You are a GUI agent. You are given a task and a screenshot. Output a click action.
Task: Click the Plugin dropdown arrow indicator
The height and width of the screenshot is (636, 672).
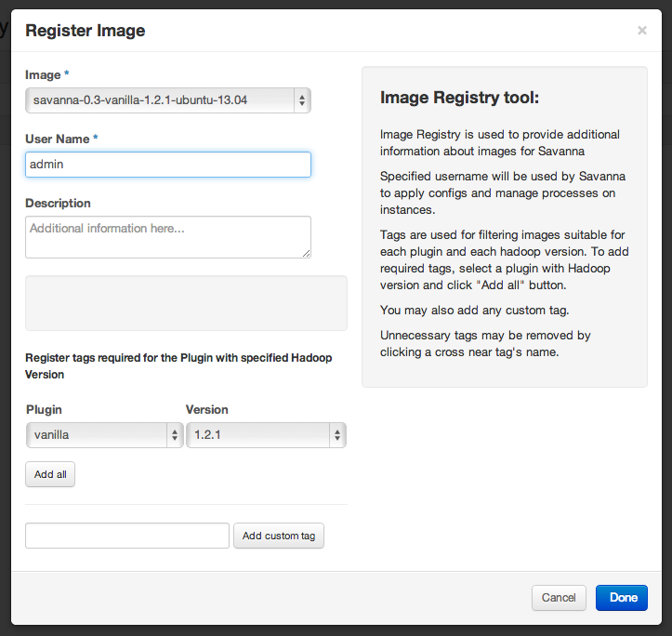(175, 435)
